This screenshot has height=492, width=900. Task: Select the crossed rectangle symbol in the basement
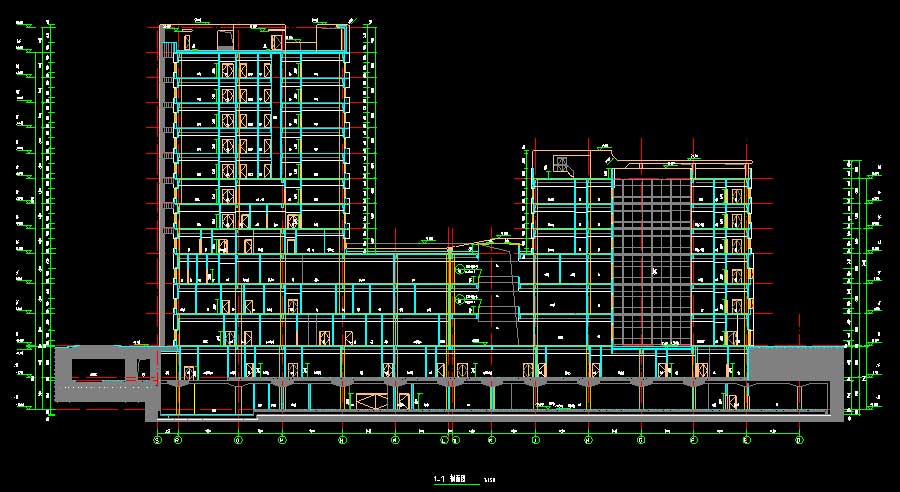(x=369, y=402)
